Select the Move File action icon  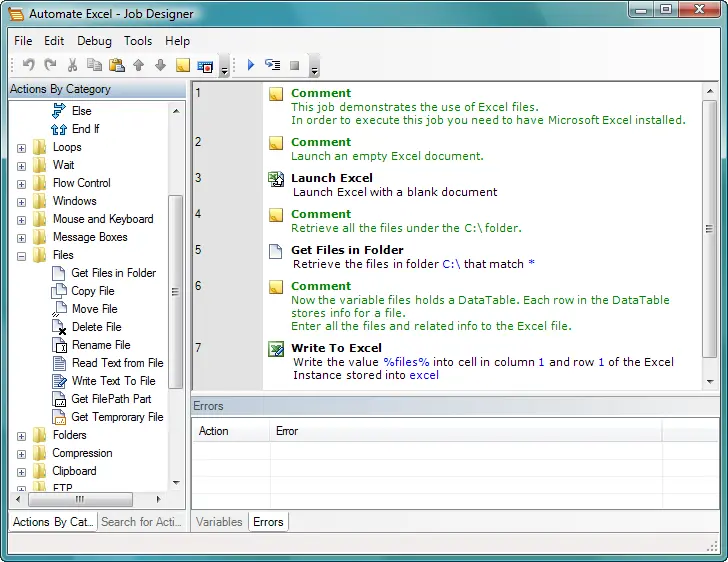[x=59, y=309]
